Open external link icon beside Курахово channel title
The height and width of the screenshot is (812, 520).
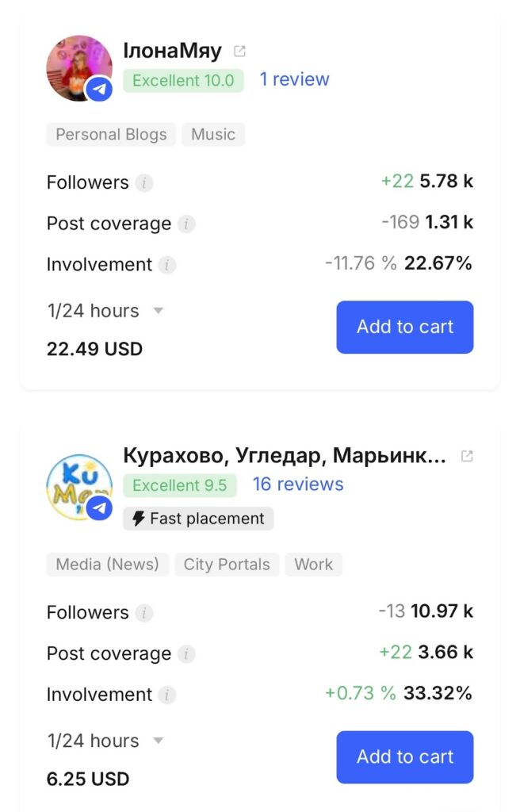467,456
